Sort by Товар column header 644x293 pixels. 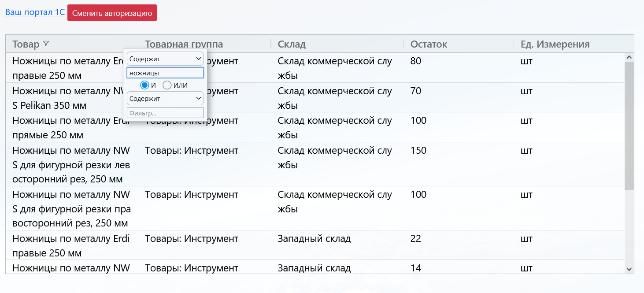pyautogui.click(x=26, y=44)
